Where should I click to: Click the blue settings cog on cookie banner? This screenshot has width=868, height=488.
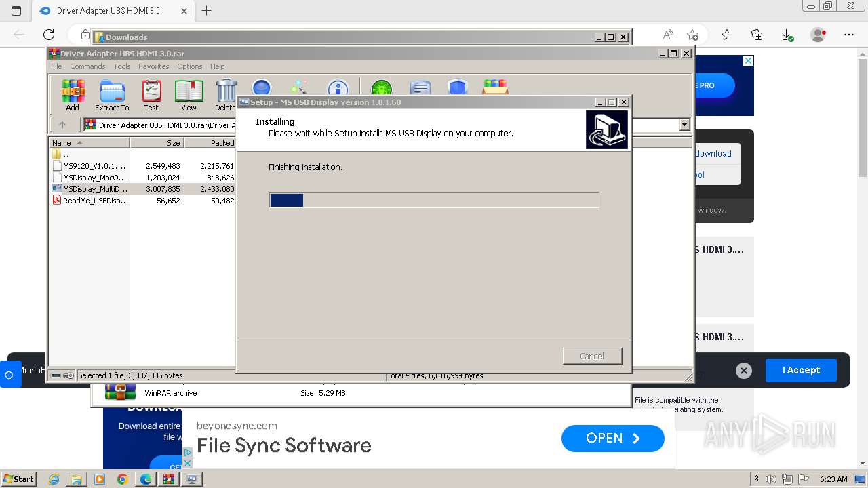tap(9, 374)
